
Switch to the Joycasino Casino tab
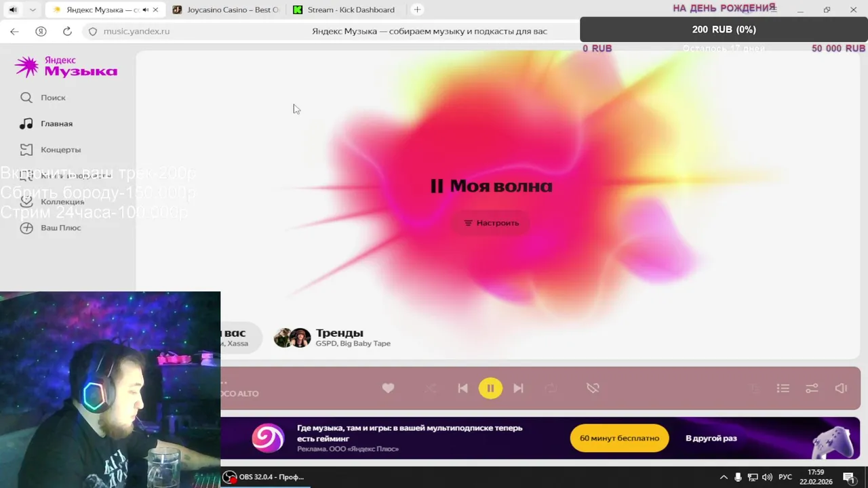(x=226, y=10)
